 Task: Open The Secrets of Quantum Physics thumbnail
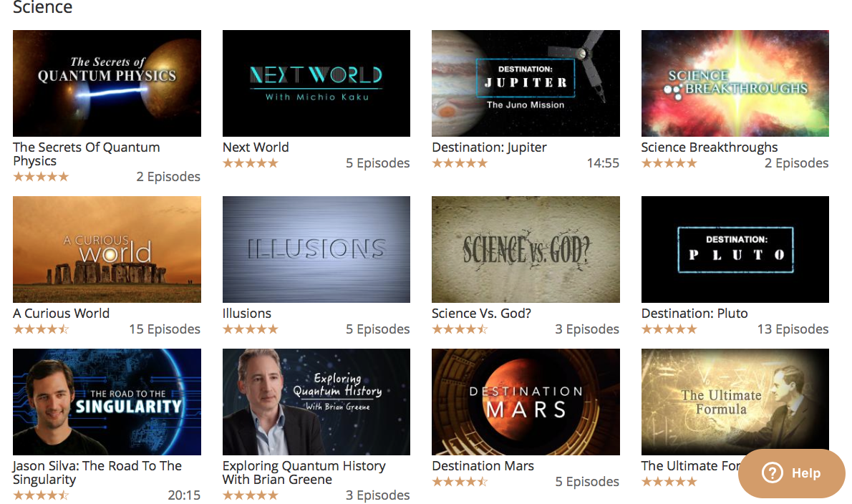click(x=107, y=83)
